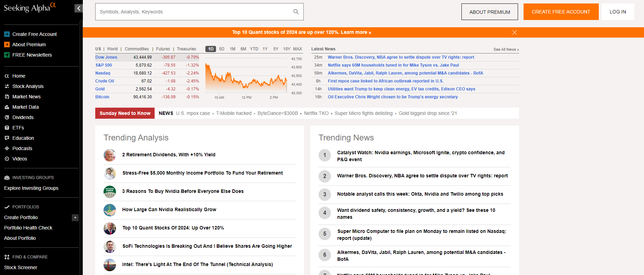This screenshot has height=275, width=644.
Task: Click the About Premium sidebar icon
Action: click(x=7, y=45)
